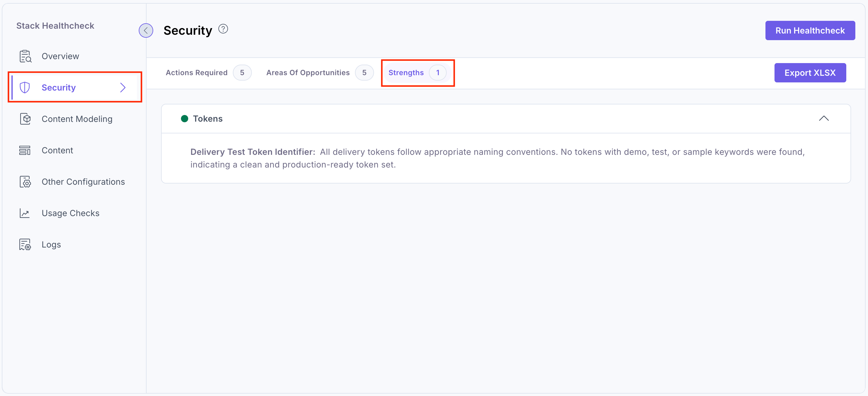This screenshot has width=868, height=396.
Task: Click the Content Modeling cube icon
Action: tap(25, 119)
